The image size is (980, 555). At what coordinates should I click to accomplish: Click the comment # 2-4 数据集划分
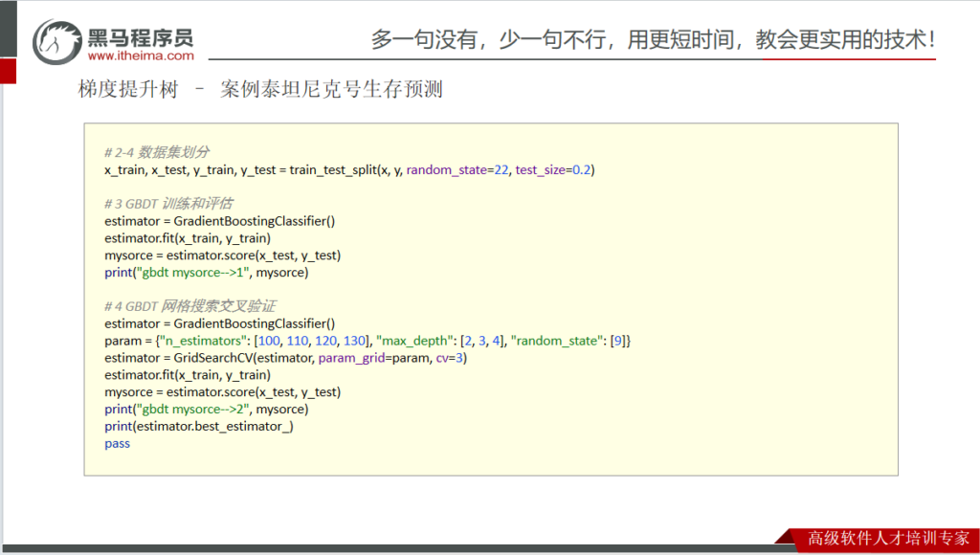click(157, 152)
